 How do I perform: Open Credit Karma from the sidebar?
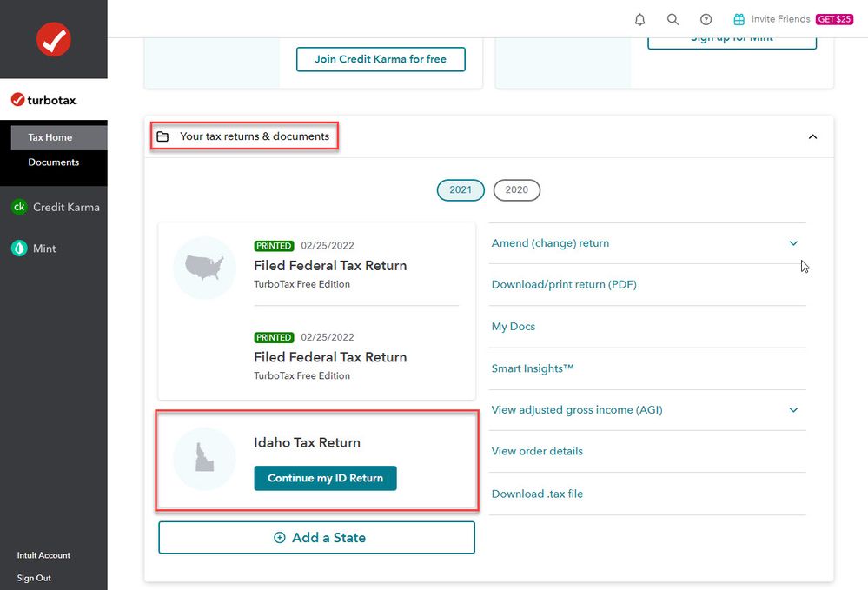point(56,207)
